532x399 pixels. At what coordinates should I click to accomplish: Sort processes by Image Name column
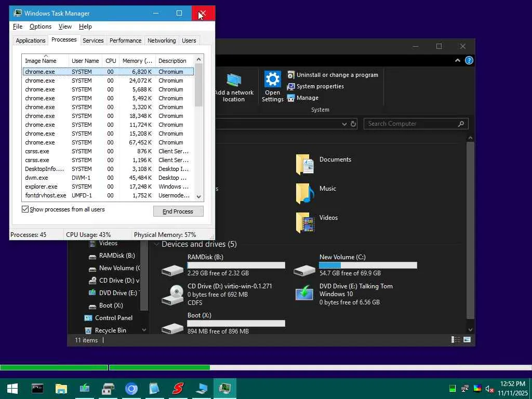[46, 61]
